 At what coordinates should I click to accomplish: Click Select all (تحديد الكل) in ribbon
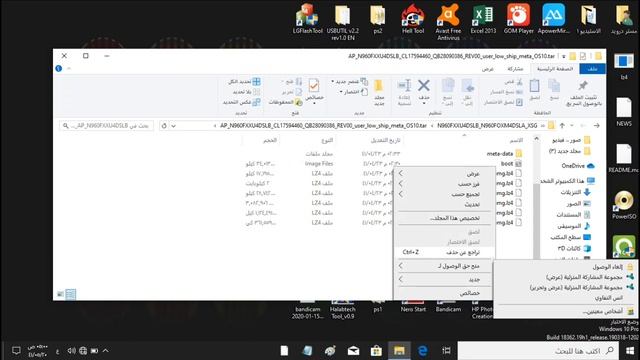[x=244, y=82]
